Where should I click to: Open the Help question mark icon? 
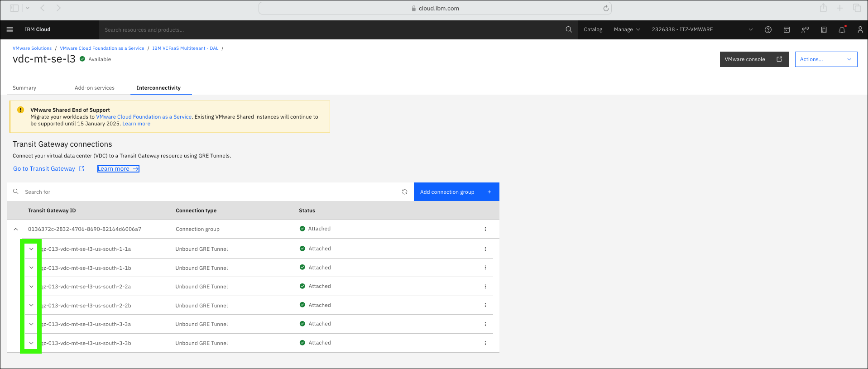(768, 29)
